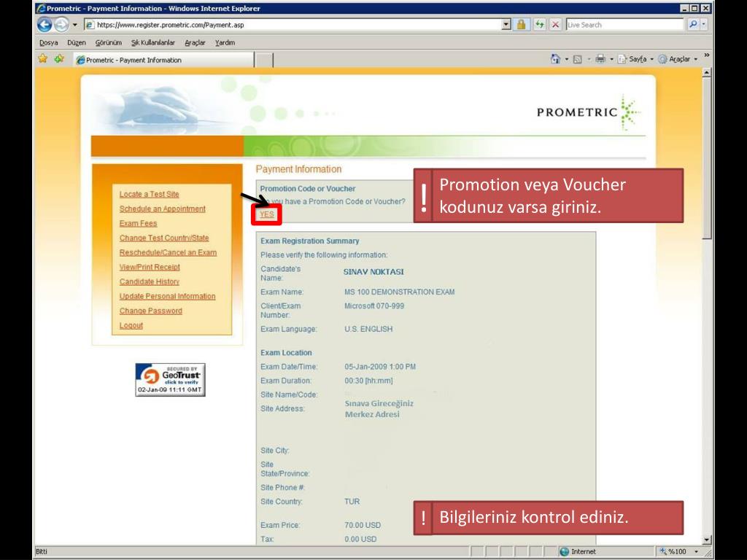The width and height of the screenshot is (747, 560).
Task: Click the Live Search input box
Action: click(624, 25)
